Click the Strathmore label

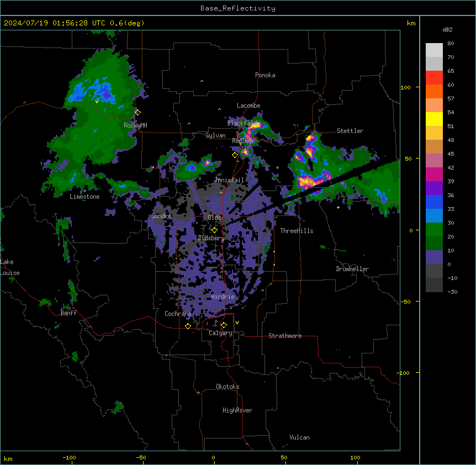[x=285, y=336]
